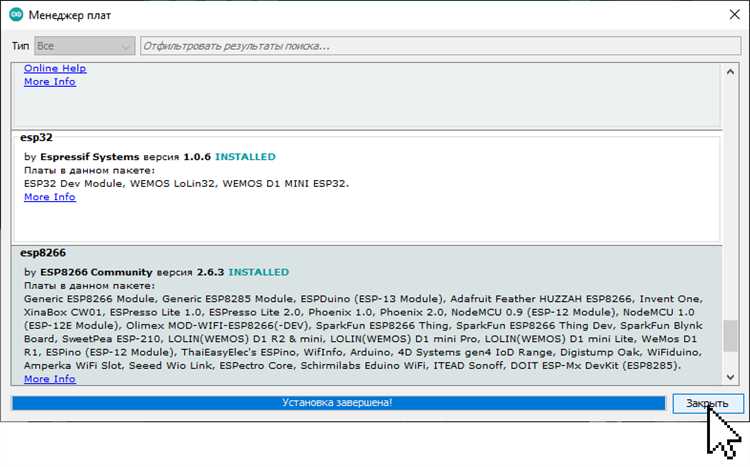Open More Info link for esp32
750x467 pixels.
pos(49,198)
